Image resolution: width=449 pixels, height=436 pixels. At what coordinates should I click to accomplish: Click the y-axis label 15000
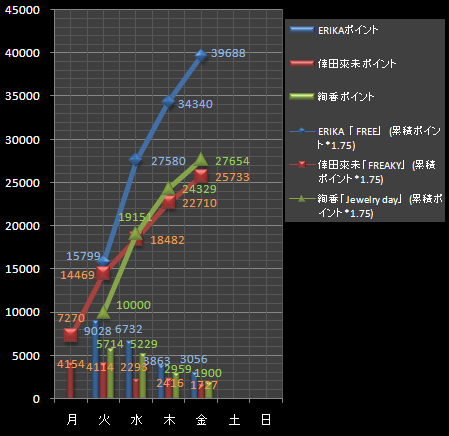[22, 269]
